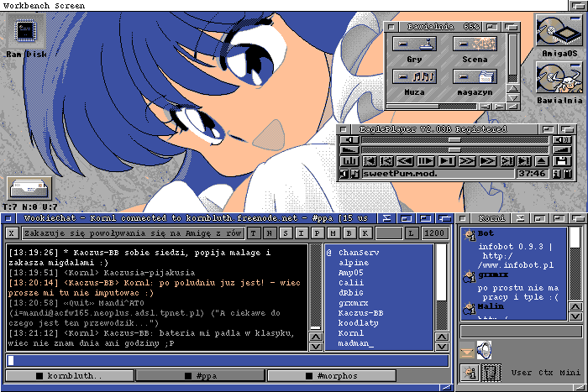588x392 pixels.
Task: Click the EaglePlayer right speaker volume icon
Action: point(562,140)
